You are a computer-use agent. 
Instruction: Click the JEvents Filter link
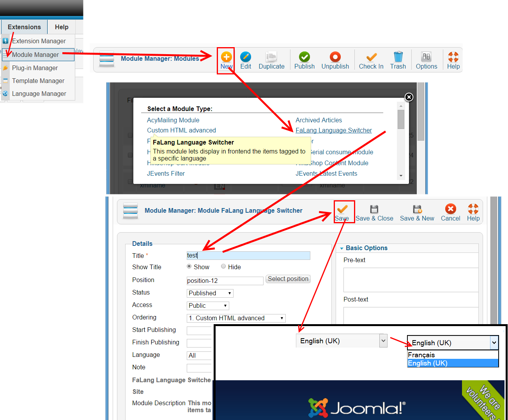click(x=166, y=173)
